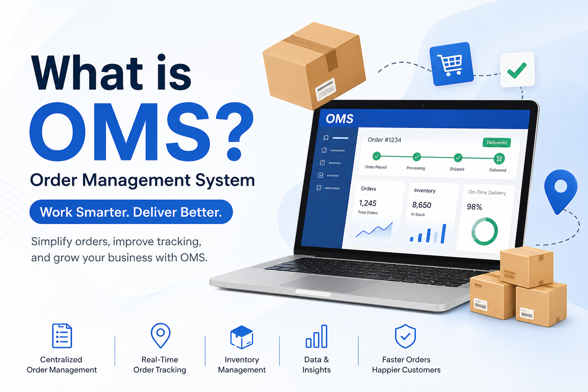Screen dimensions: 588x392
Task: Click the shield checkmark icon
Action: click(405, 336)
